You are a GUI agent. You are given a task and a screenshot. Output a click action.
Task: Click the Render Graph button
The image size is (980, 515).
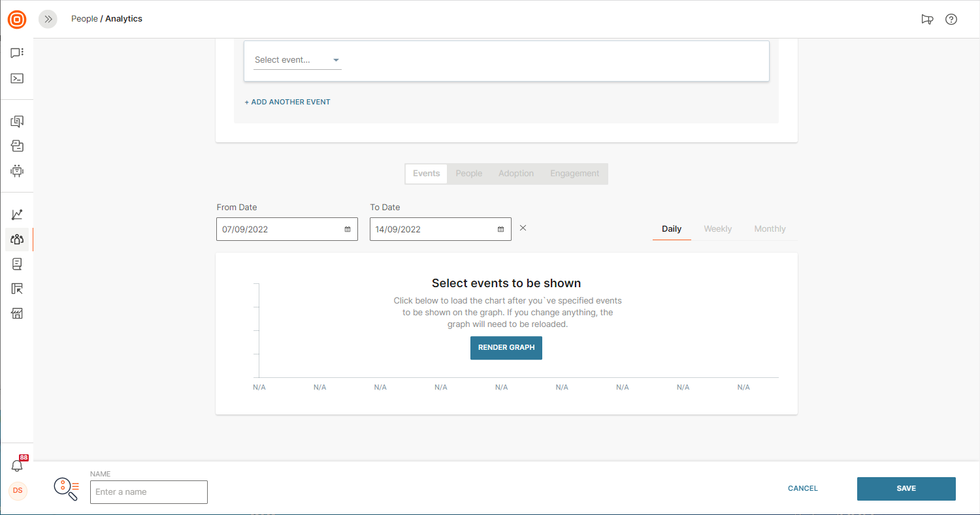pyautogui.click(x=506, y=348)
